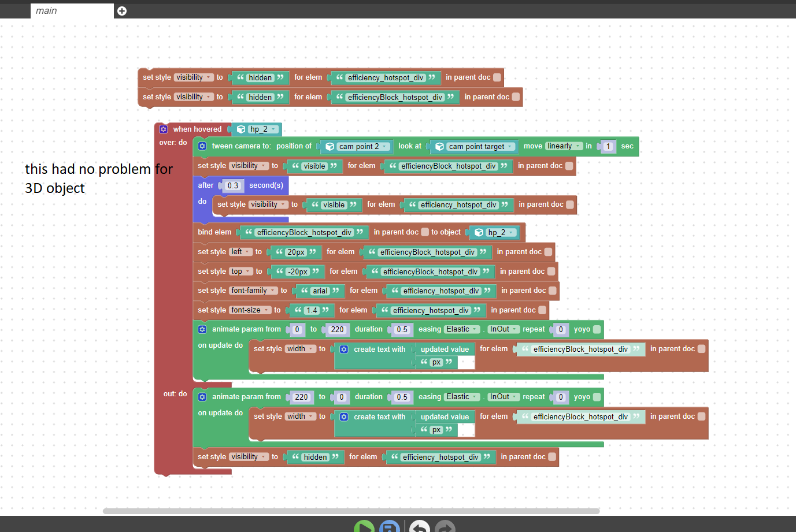The width and height of the screenshot is (796, 532).
Task: Open gear settings on 'when hovered' block
Action: [164, 129]
